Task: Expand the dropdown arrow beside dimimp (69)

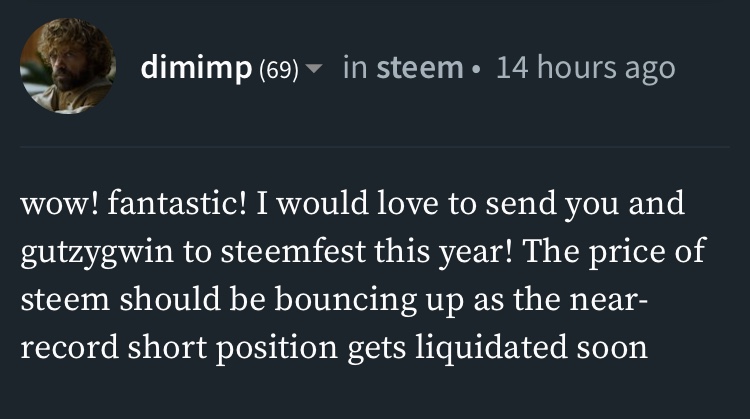Action: [314, 68]
